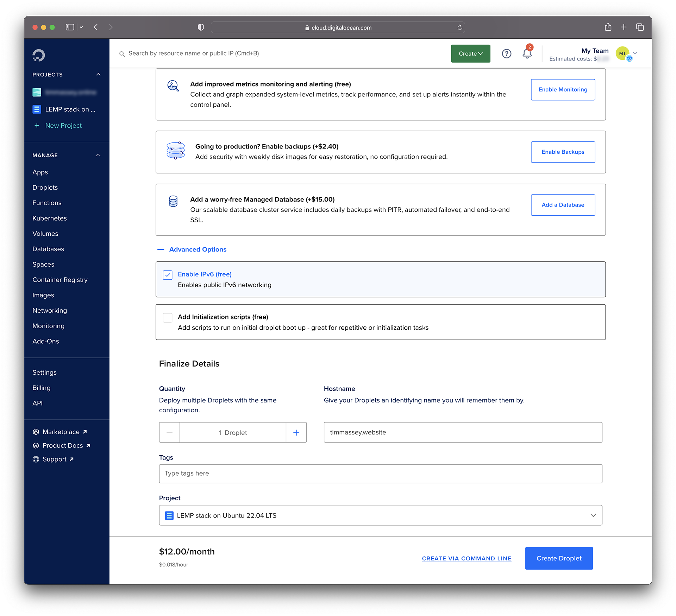Click the Create Droplet button
This screenshot has height=616, width=676.
tap(559, 558)
